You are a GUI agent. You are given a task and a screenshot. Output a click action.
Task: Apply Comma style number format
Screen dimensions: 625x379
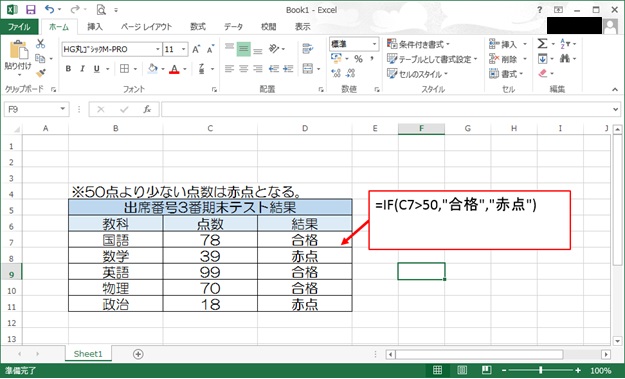371,59
